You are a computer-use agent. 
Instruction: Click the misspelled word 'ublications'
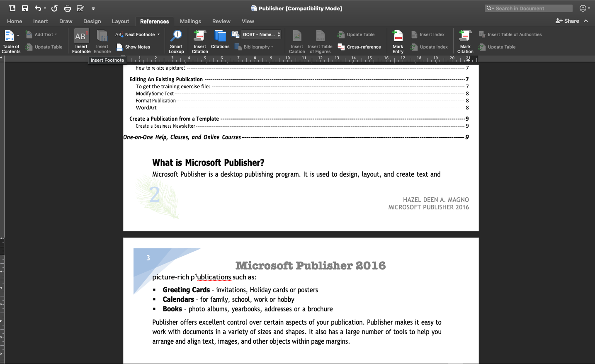[214, 277]
